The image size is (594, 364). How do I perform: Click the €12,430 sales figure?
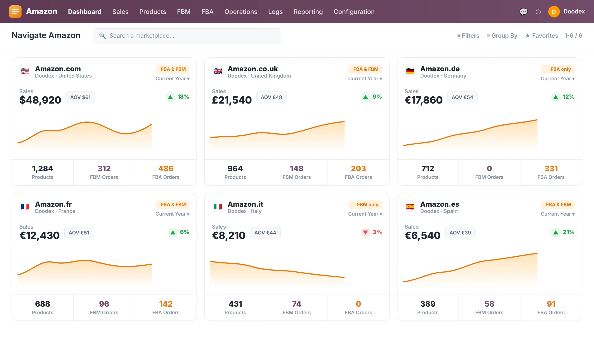[39, 236]
